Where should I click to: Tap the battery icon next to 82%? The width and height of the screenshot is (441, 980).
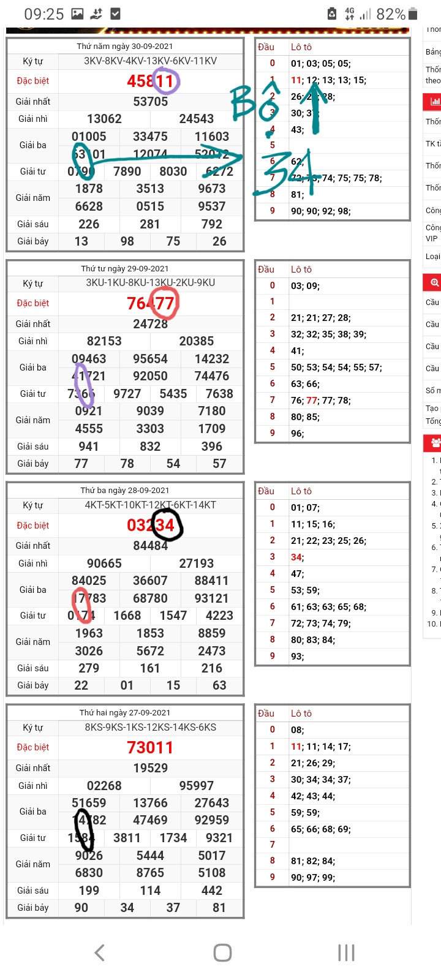[413, 13]
